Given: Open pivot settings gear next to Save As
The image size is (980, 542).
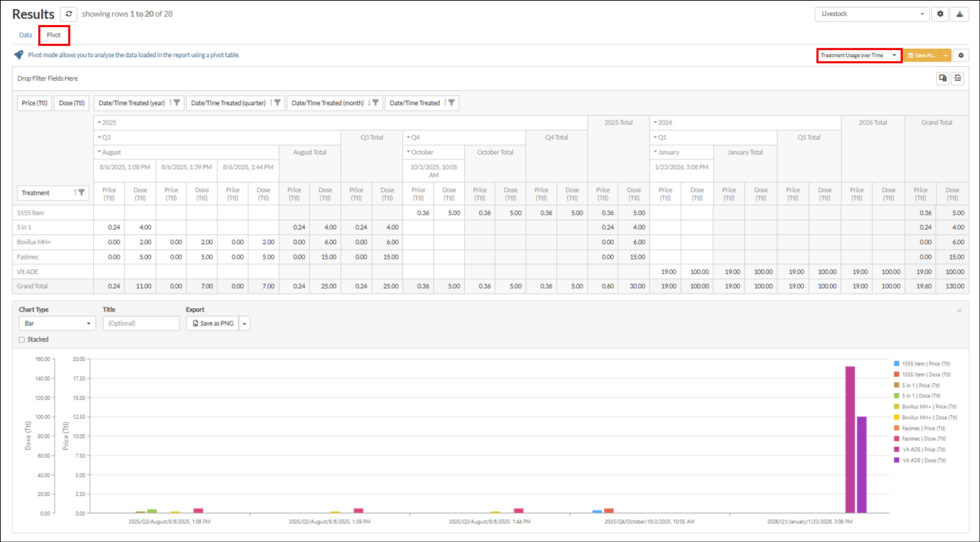Looking at the screenshot, I should [x=961, y=55].
